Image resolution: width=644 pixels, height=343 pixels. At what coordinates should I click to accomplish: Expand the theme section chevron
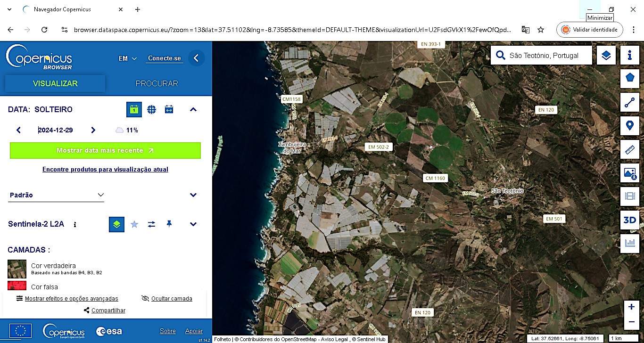[193, 195]
